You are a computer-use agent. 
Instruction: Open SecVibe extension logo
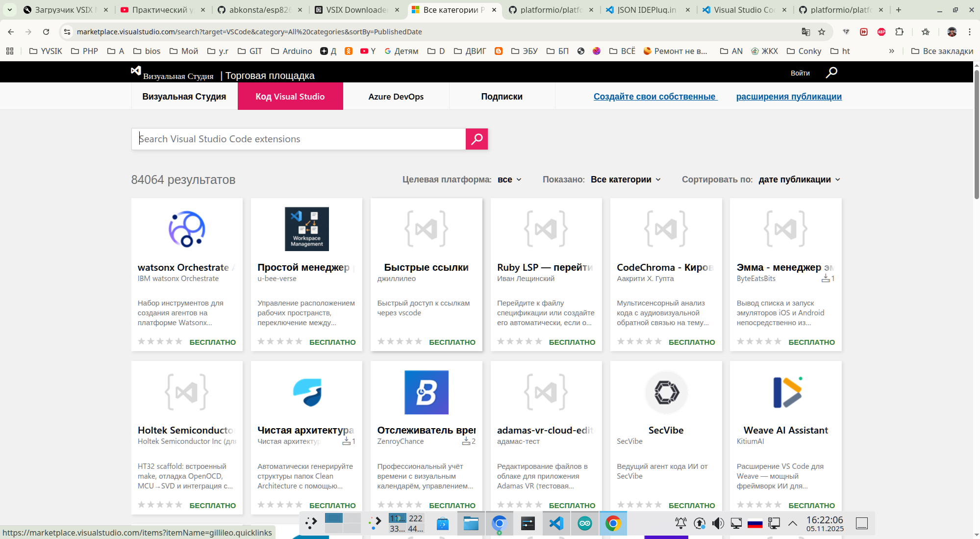pyautogui.click(x=666, y=392)
